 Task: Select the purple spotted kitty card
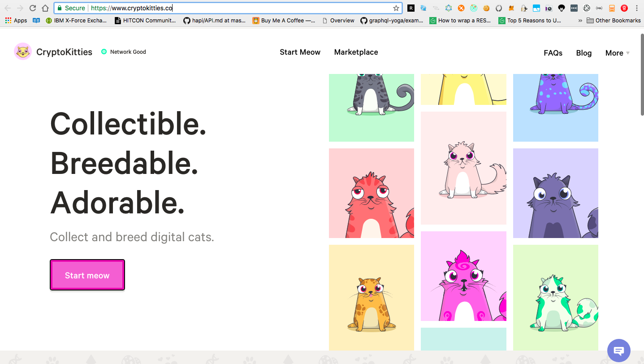click(556, 108)
